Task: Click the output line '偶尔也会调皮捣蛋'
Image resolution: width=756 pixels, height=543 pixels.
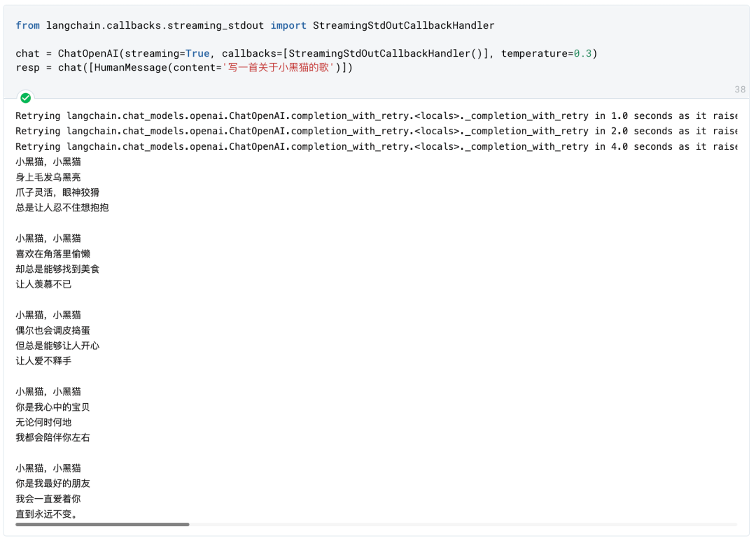Action: coord(53,330)
